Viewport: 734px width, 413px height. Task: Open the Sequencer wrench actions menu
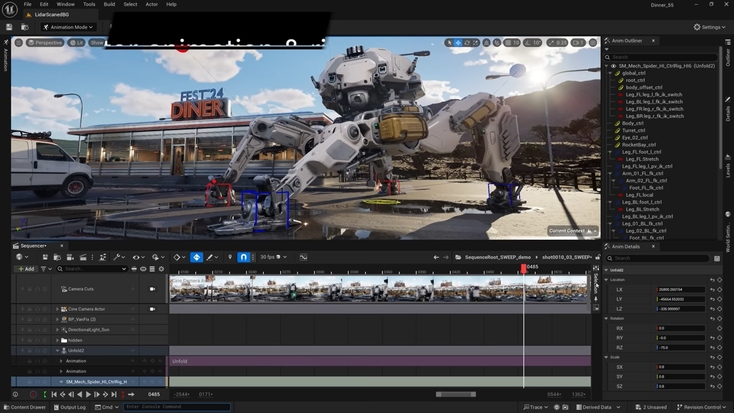point(119,257)
